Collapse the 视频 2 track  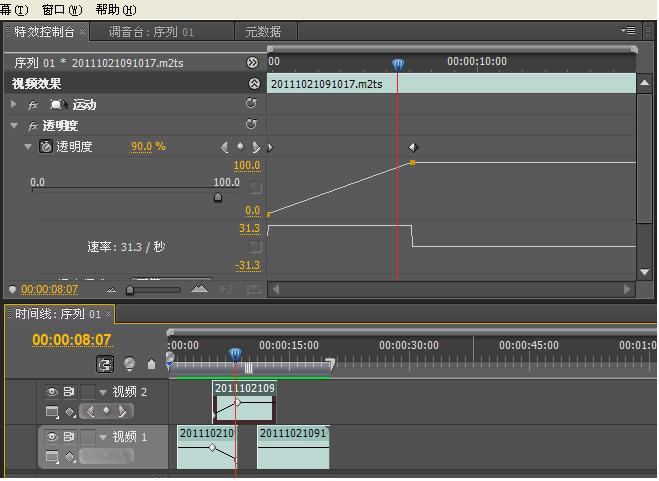[103, 392]
